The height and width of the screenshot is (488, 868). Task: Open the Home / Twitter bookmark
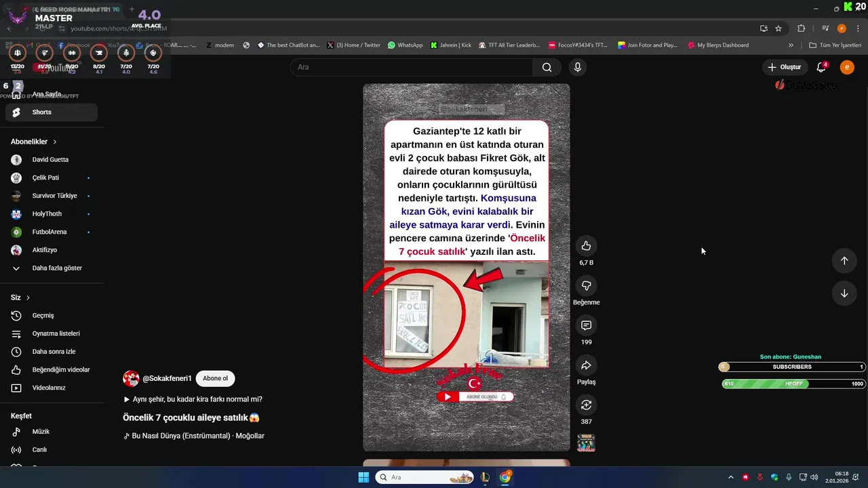click(x=353, y=45)
